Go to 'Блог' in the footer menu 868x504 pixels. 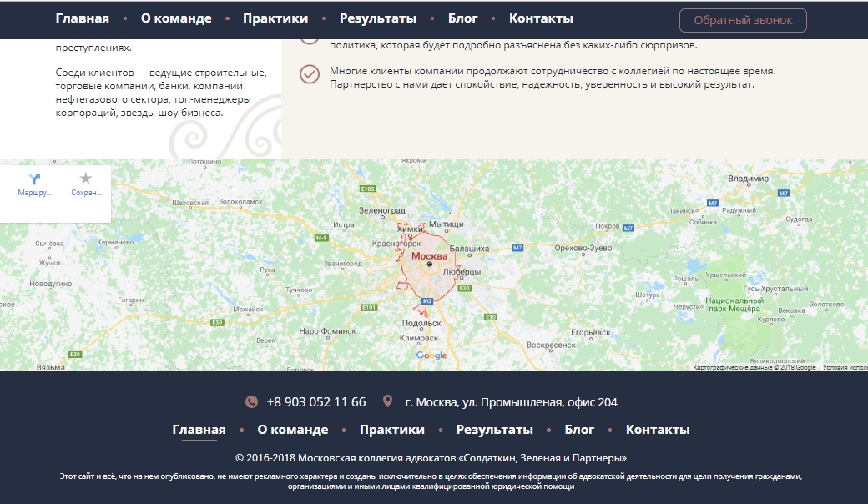pos(579,430)
